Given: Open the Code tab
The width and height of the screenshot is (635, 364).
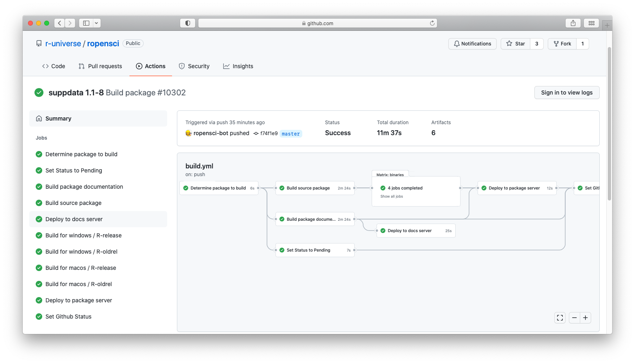Looking at the screenshot, I should point(54,66).
